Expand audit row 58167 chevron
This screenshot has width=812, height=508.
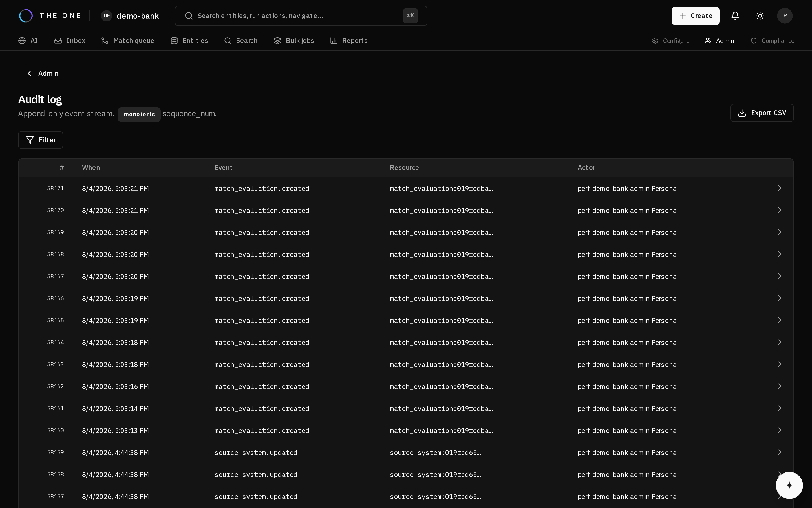pos(780,276)
